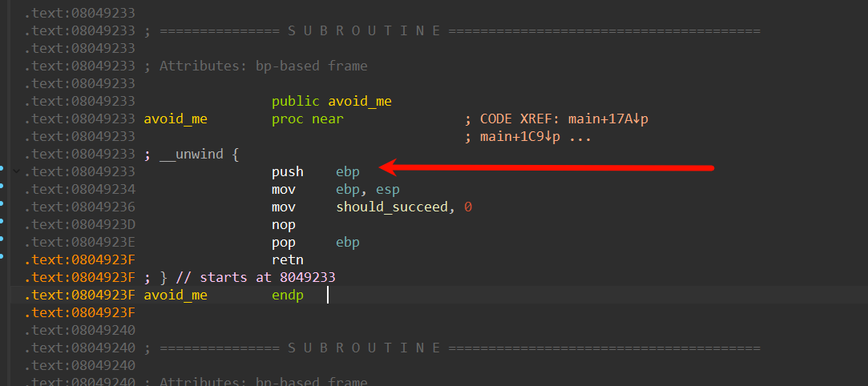Select the nop instruction

tap(284, 225)
